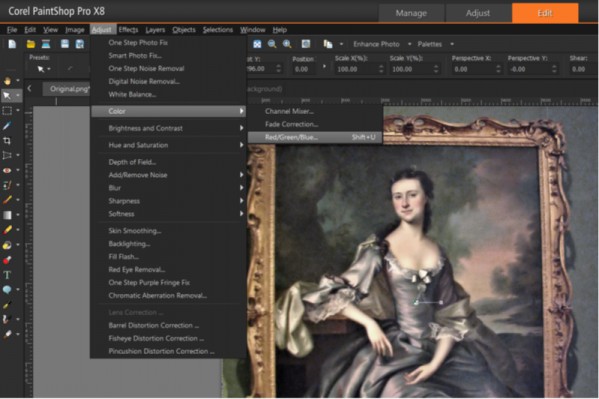The height and width of the screenshot is (399, 599).
Task: Select the Straighten/Perspective tool
Action: coord(7,155)
